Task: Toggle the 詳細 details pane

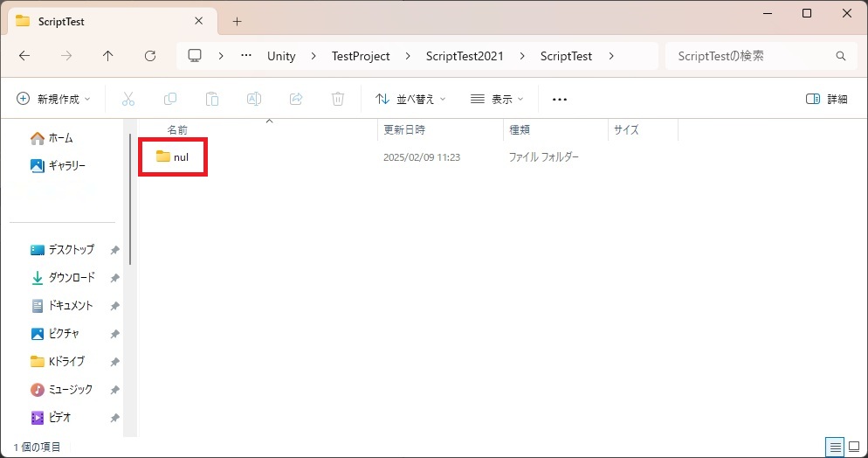Action: 827,99
